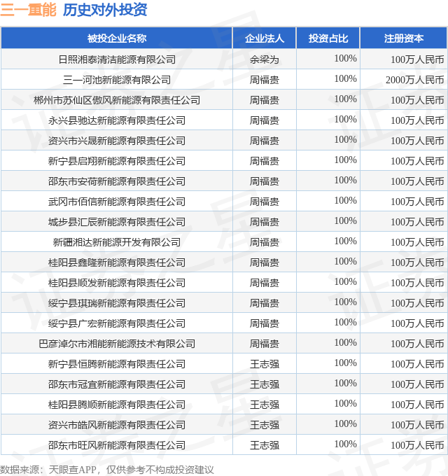Click 100万人民币 in 巴彦淖尔市湘能 row
The width and height of the screenshot is (448, 476).
[x=417, y=344]
